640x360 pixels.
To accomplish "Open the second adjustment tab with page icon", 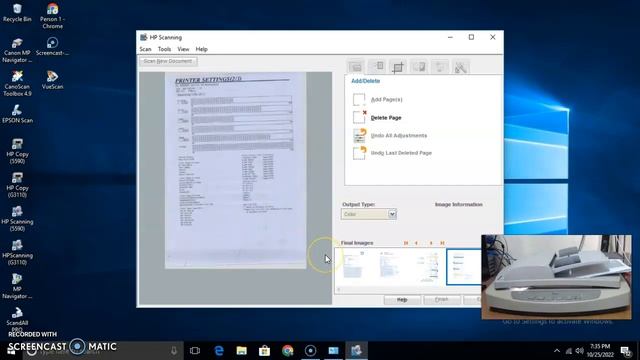I will tap(376, 67).
